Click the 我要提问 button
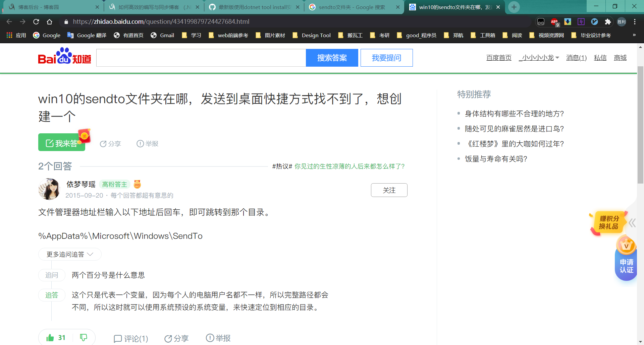 (386, 58)
